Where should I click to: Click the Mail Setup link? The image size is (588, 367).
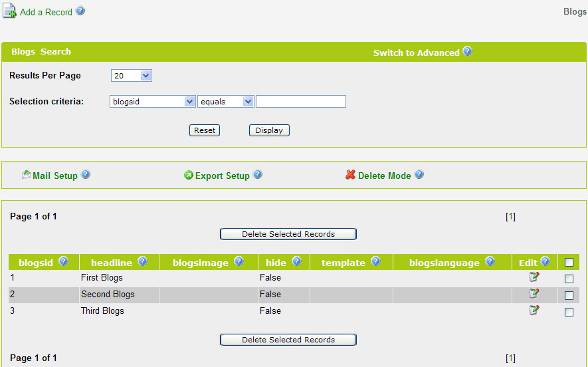click(x=55, y=175)
